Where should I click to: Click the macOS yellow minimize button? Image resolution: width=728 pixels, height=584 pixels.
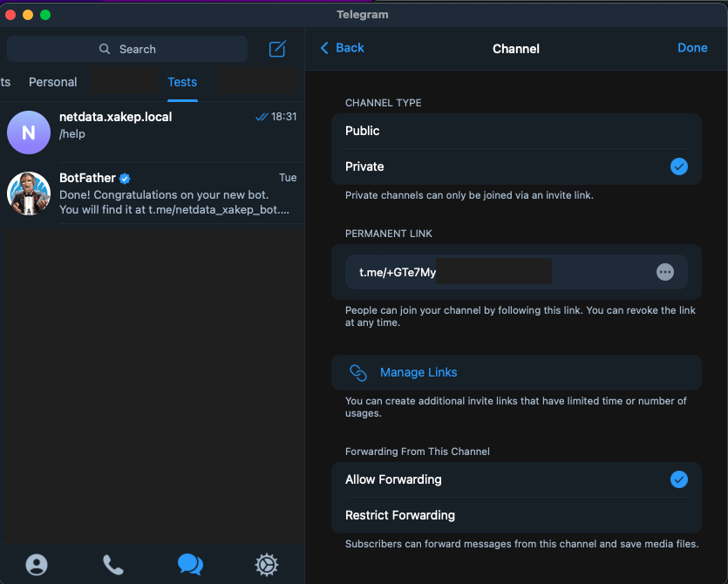click(28, 15)
